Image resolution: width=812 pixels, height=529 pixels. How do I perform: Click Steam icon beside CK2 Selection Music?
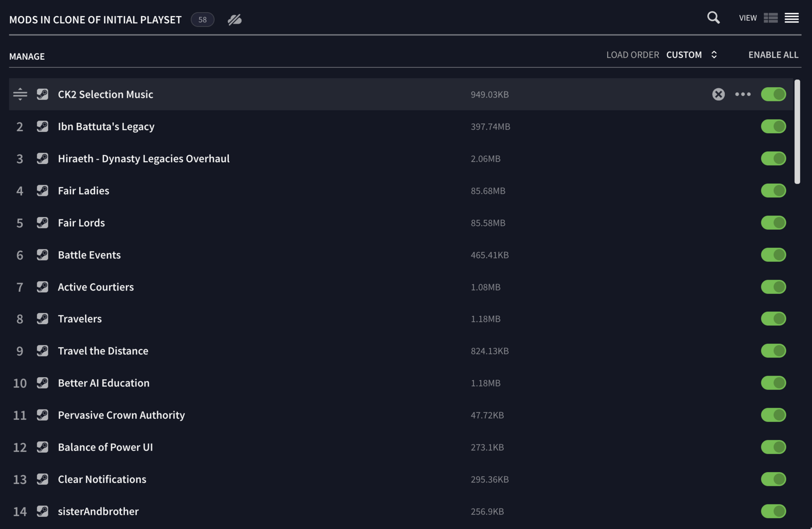43,94
